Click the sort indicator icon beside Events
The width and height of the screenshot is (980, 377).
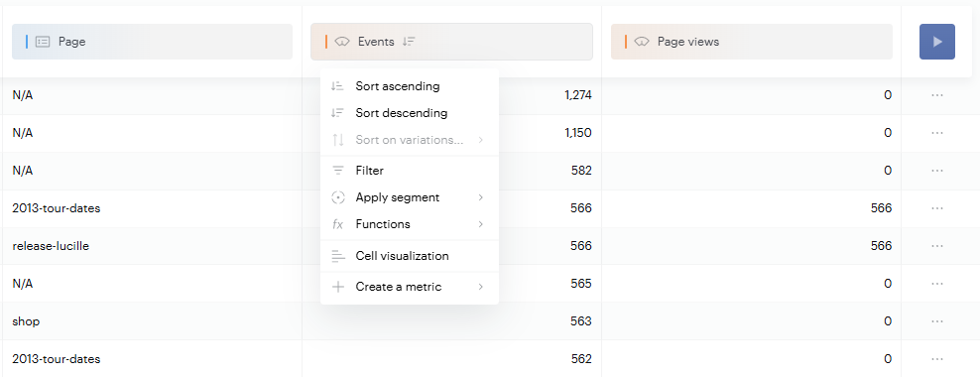coord(409,42)
